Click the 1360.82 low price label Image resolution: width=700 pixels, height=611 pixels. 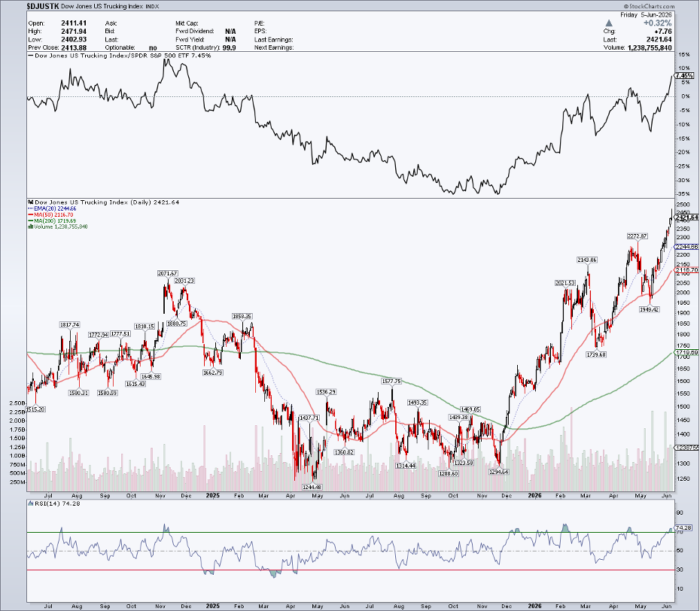pos(344,452)
